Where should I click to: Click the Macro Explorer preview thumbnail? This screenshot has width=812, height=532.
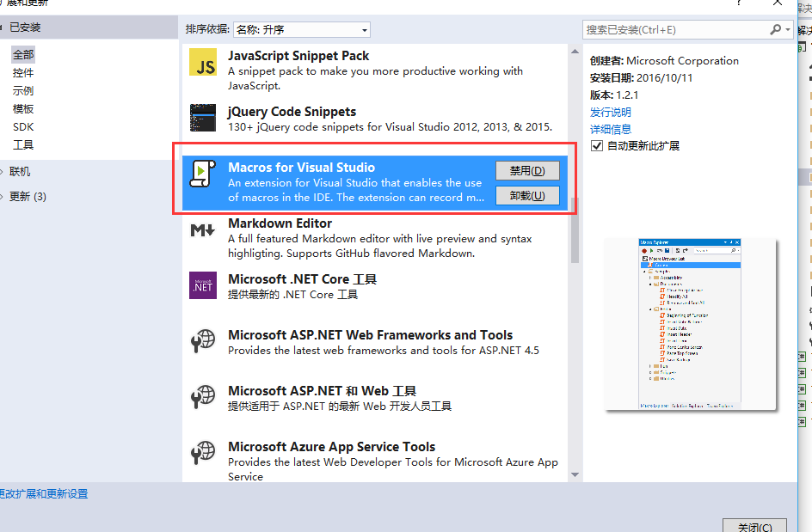tap(691, 325)
